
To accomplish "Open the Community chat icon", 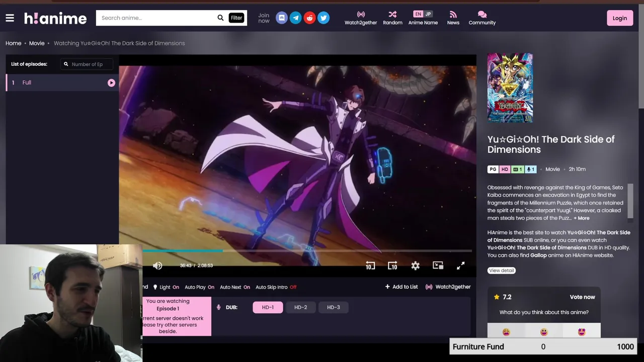I will click(x=482, y=18).
